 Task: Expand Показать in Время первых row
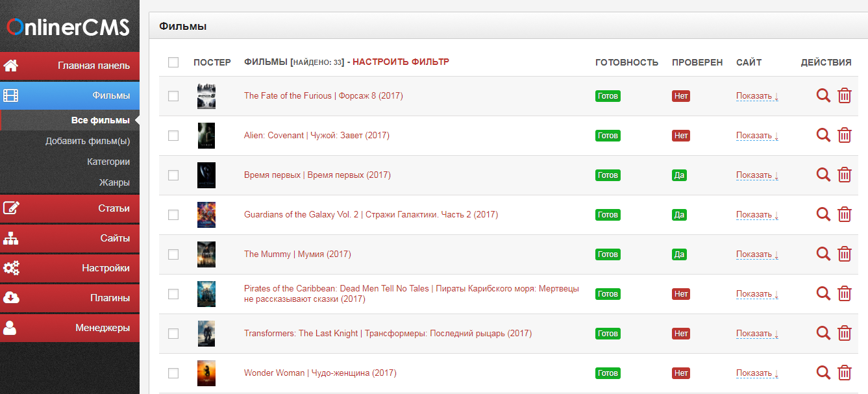[x=757, y=175]
